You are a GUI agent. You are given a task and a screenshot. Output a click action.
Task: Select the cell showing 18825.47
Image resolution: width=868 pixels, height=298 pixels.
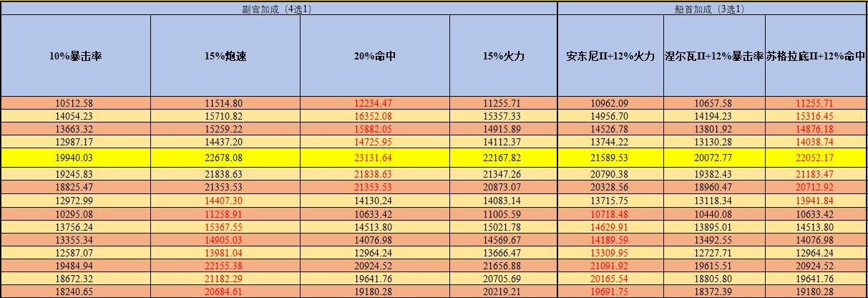[75, 187]
